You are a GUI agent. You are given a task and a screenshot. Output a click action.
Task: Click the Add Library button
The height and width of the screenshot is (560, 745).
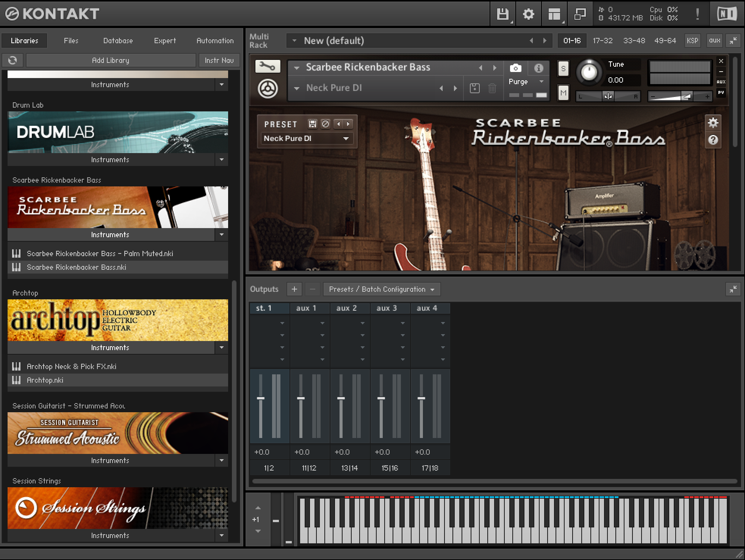click(110, 60)
